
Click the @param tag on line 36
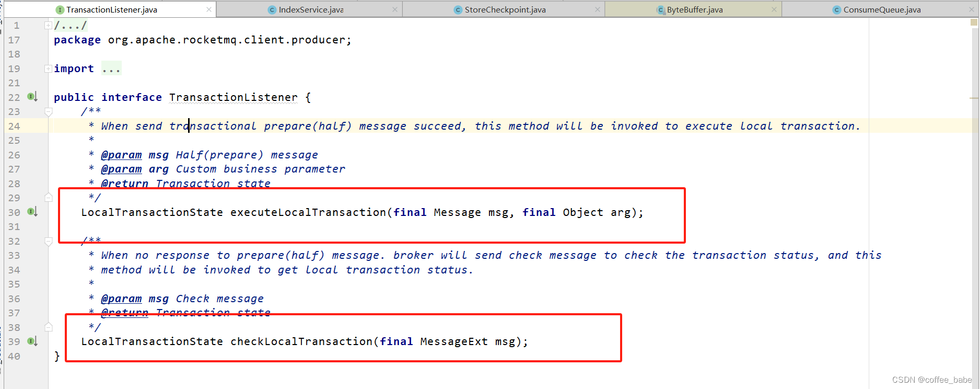click(121, 299)
